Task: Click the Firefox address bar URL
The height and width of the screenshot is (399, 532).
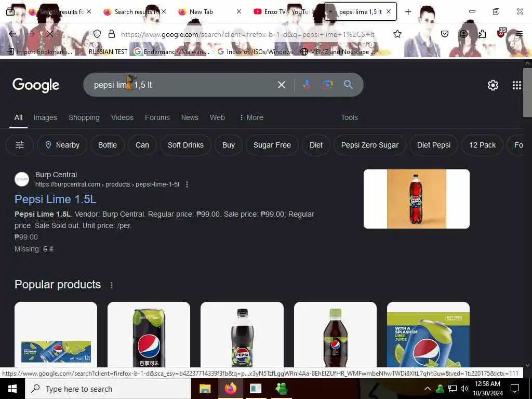Action: point(248,34)
